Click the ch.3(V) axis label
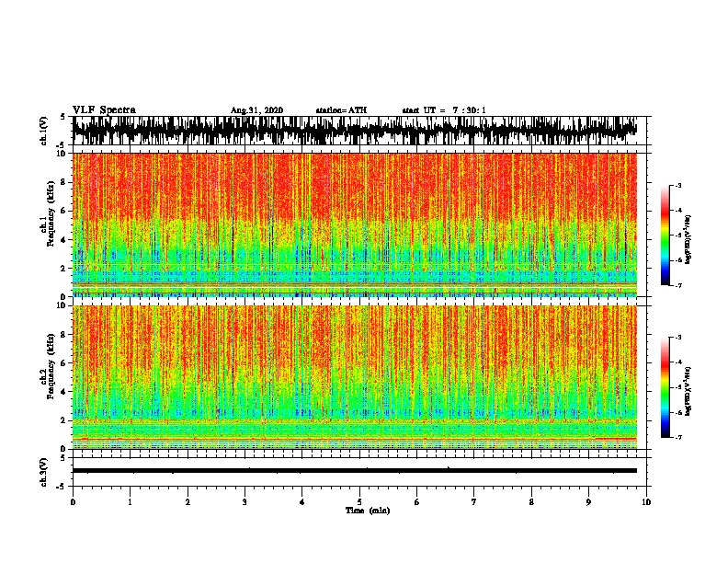 click(43, 472)
